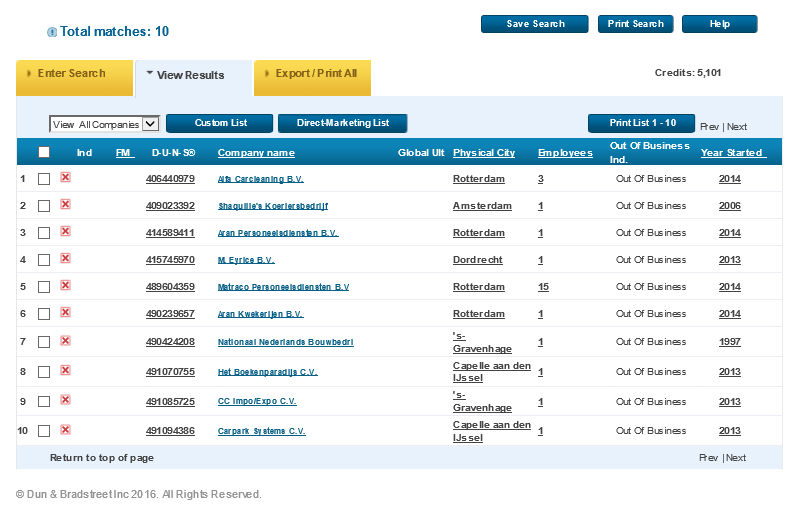Tick checkbox for row 7 D-U-N-S 490424208
The image size is (796, 505).
[x=44, y=342]
